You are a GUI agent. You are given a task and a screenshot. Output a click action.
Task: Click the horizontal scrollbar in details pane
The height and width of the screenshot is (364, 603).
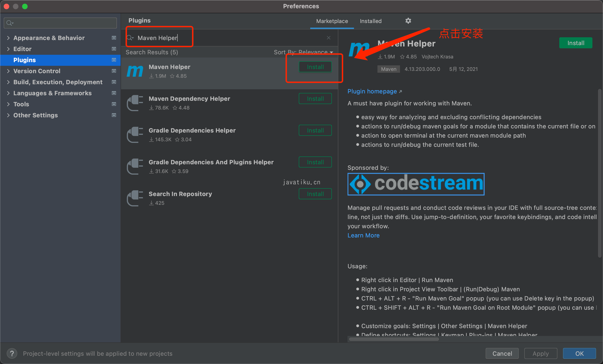click(394, 339)
